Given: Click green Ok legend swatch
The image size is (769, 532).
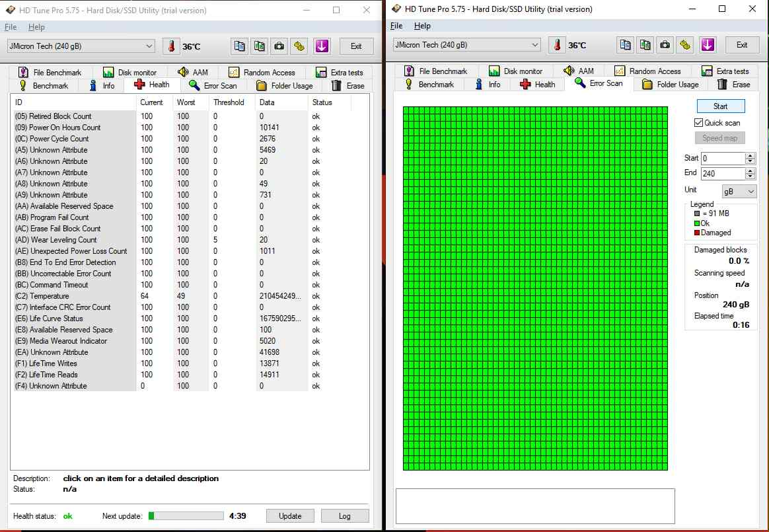Looking at the screenshot, I should [x=697, y=223].
